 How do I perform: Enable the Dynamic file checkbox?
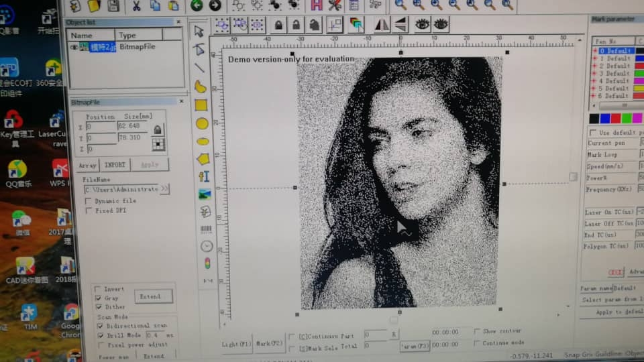tap(88, 201)
